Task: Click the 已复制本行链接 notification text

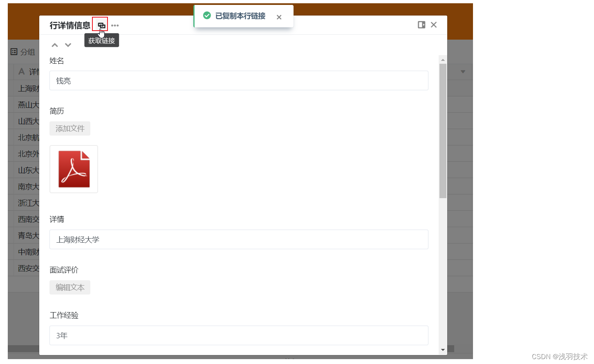Action: [x=240, y=16]
